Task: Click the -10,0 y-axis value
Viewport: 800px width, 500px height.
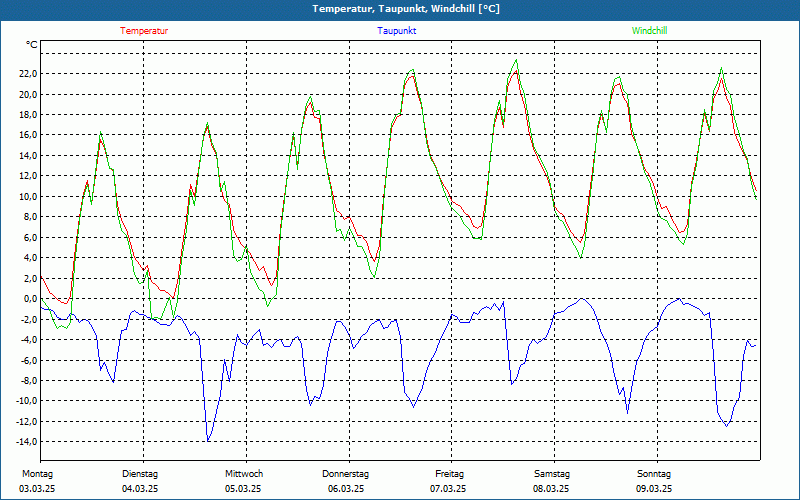Action: click(26, 401)
